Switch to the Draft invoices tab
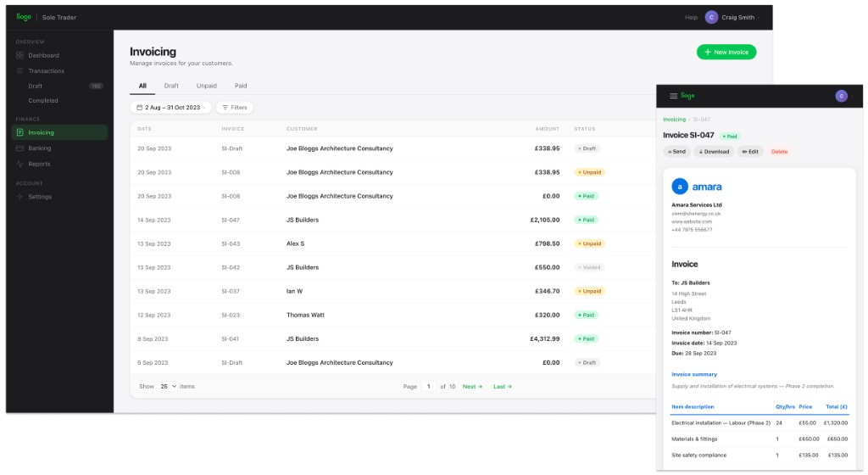 tap(171, 86)
